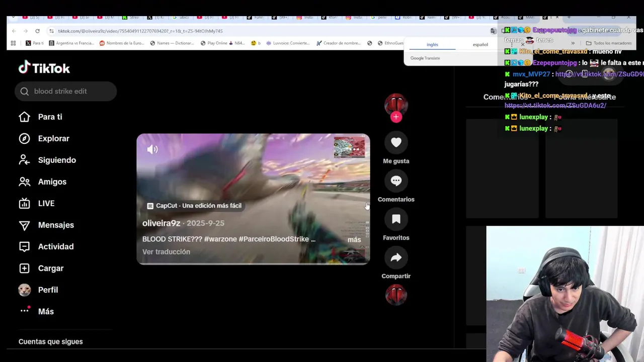
Task: Open Perfil with the cat avatar
Action: [x=38, y=290]
